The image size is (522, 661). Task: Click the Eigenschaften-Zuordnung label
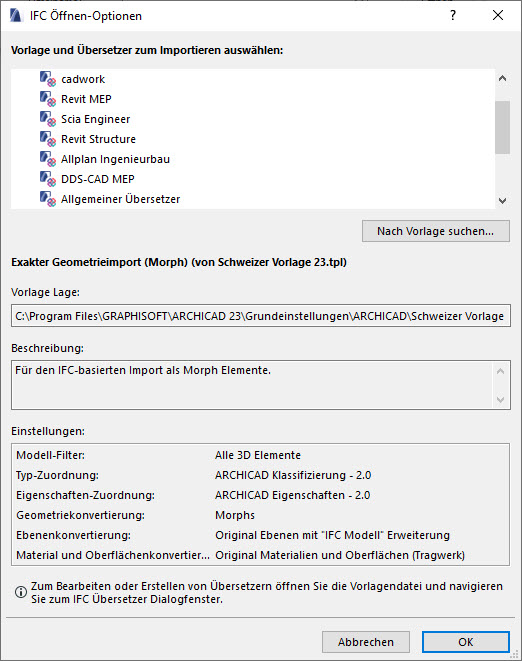86,495
